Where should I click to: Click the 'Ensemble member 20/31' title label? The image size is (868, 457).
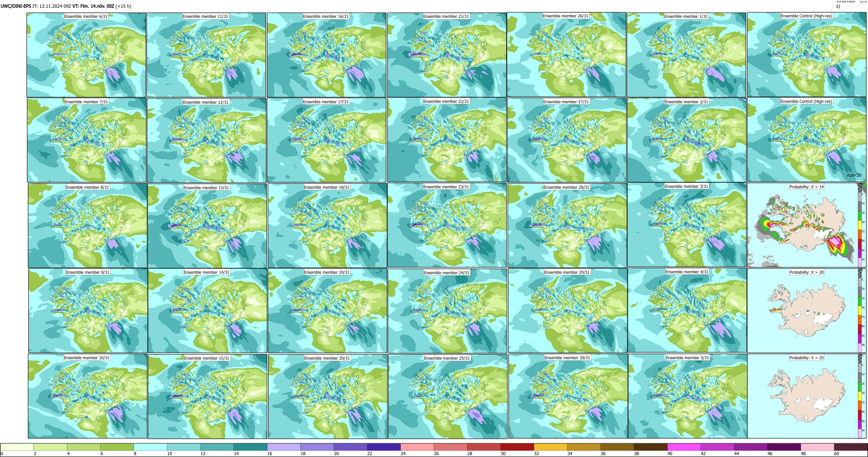(x=327, y=358)
